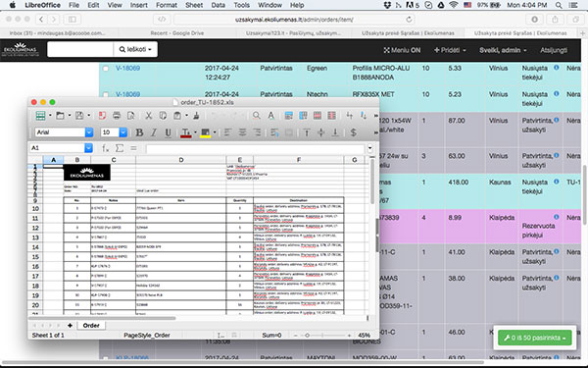Align cell content to bottom
This screenshot has height=368, width=588.
click(335, 132)
